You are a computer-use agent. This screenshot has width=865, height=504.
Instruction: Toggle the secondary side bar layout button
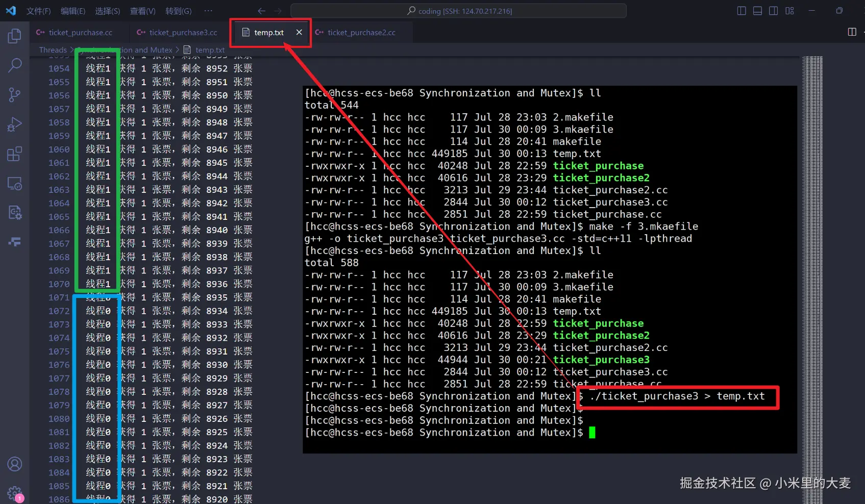coord(774,11)
